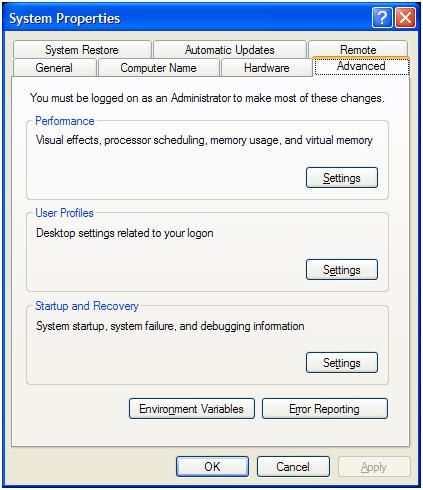Screen dimensions: 423x490
Task: Open User Profiles Settings
Action: pos(342,270)
